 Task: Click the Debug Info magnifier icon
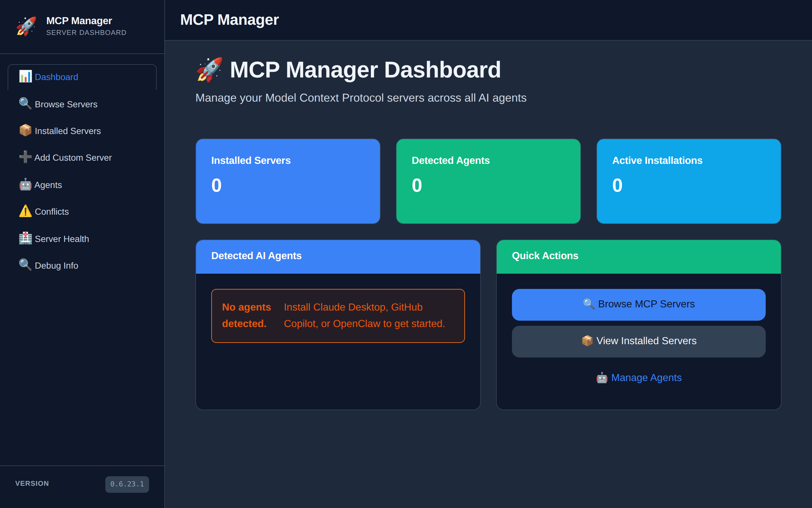coord(25,265)
